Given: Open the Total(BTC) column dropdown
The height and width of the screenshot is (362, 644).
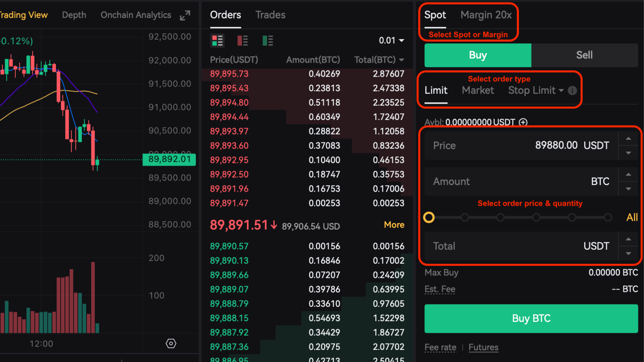Looking at the screenshot, I should (x=402, y=60).
